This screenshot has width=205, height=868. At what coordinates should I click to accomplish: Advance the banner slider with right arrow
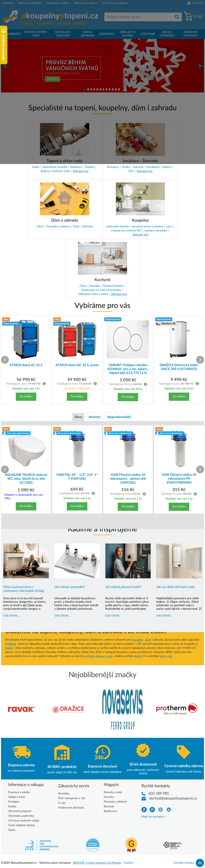click(200, 66)
